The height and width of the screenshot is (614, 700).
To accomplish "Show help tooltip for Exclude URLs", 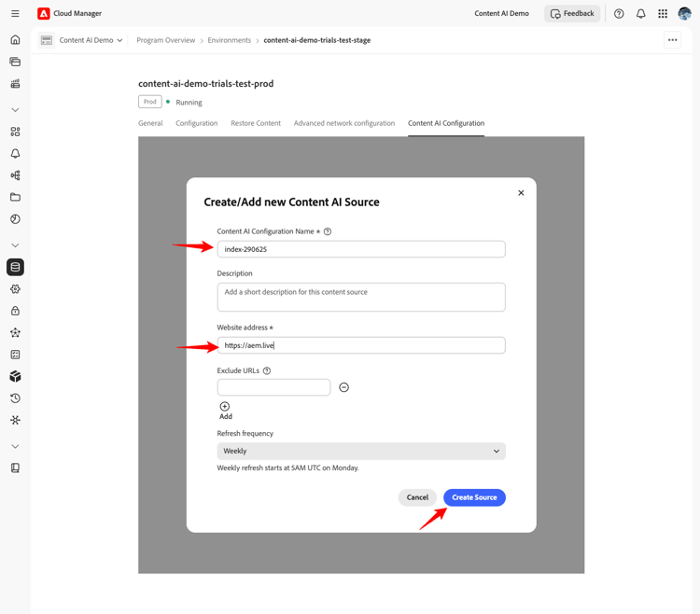I will tap(267, 370).
